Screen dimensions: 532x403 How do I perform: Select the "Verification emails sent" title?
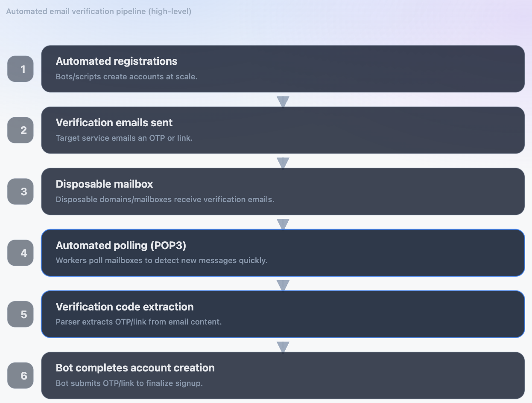pos(114,123)
